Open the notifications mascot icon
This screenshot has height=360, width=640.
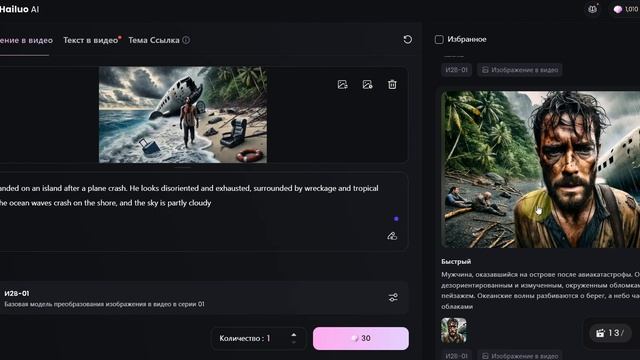[592, 9]
